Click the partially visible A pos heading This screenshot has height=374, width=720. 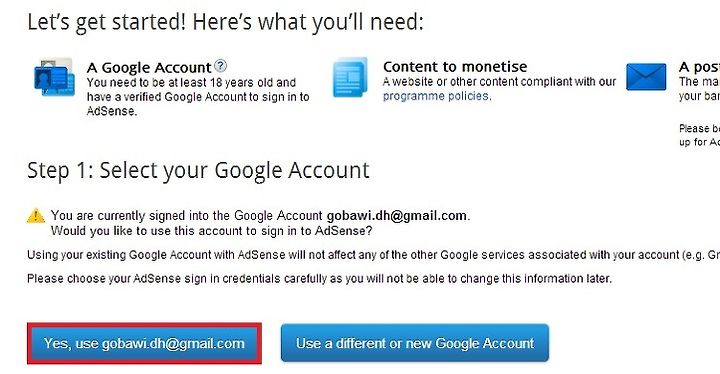coord(699,67)
